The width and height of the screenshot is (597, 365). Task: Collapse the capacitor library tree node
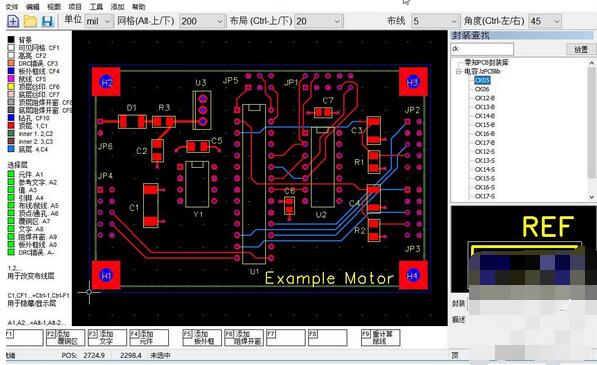click(459, 72)
